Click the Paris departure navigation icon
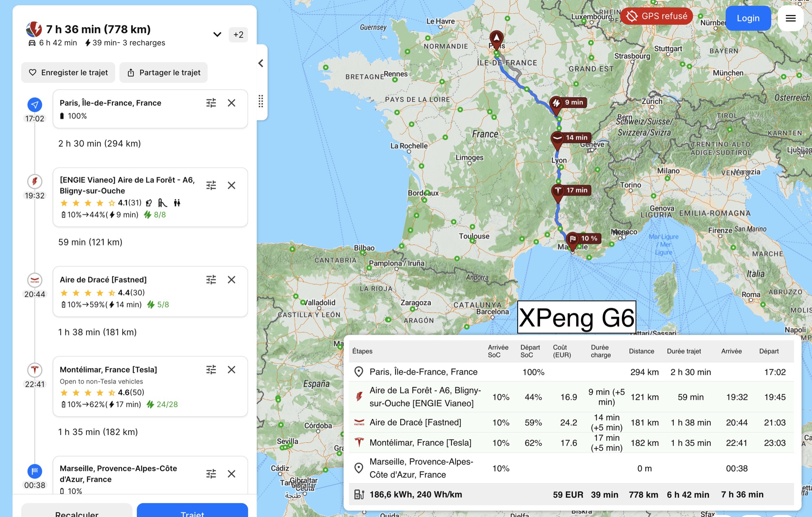 tap(35, 105)
